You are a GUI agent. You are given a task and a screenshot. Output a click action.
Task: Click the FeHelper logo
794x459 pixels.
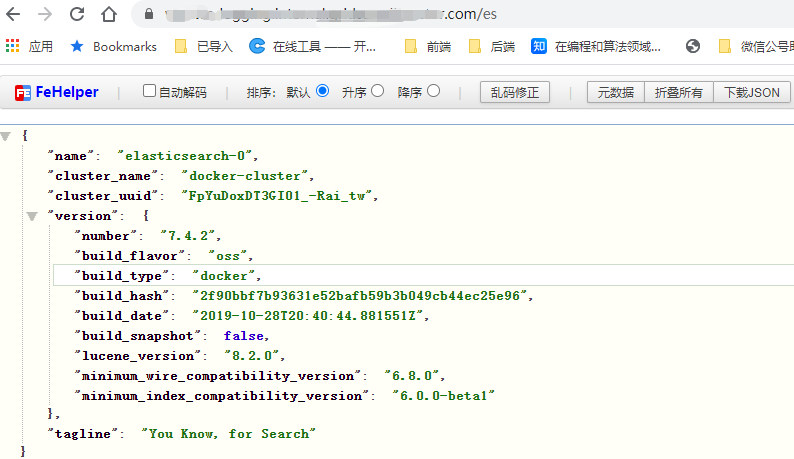pyautogui.click(x=57, y=92)
